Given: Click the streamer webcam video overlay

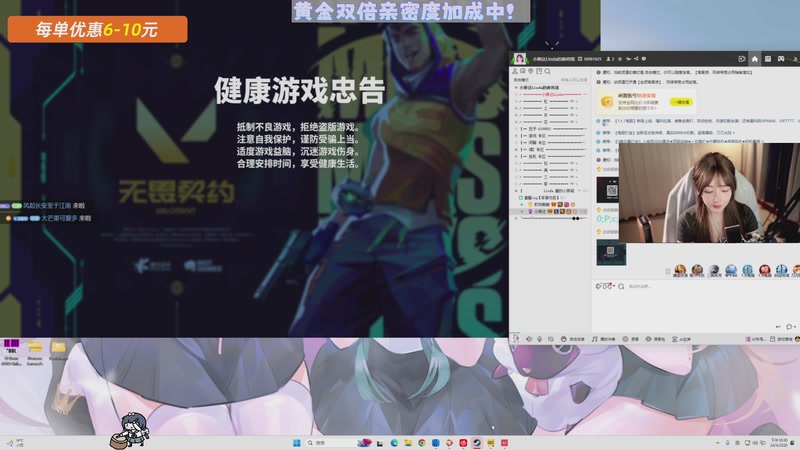Looking at the screenshot, I should click(x=709, y=192).
